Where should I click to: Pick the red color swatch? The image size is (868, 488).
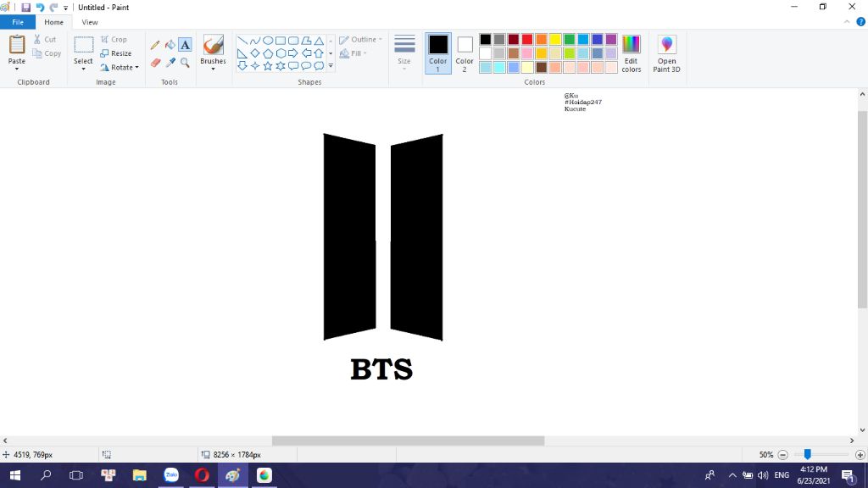527,39
